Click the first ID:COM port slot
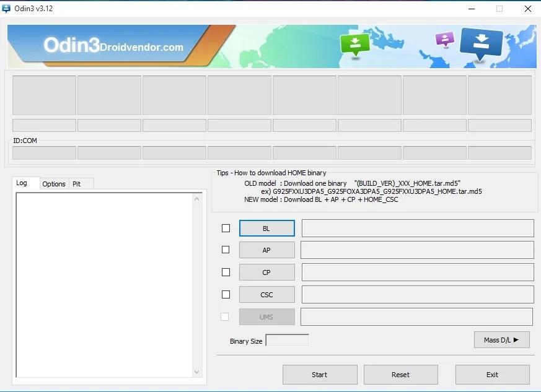This screenshot has height=392, width=541. pyautogui.click(x=44, y=153)
